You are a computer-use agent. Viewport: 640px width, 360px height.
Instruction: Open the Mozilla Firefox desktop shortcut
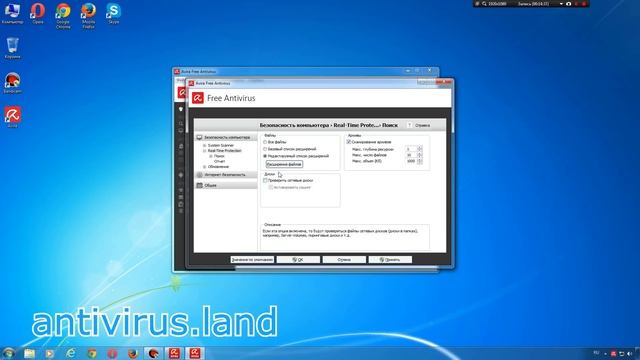pyautogui.click(x=88, y=16)
